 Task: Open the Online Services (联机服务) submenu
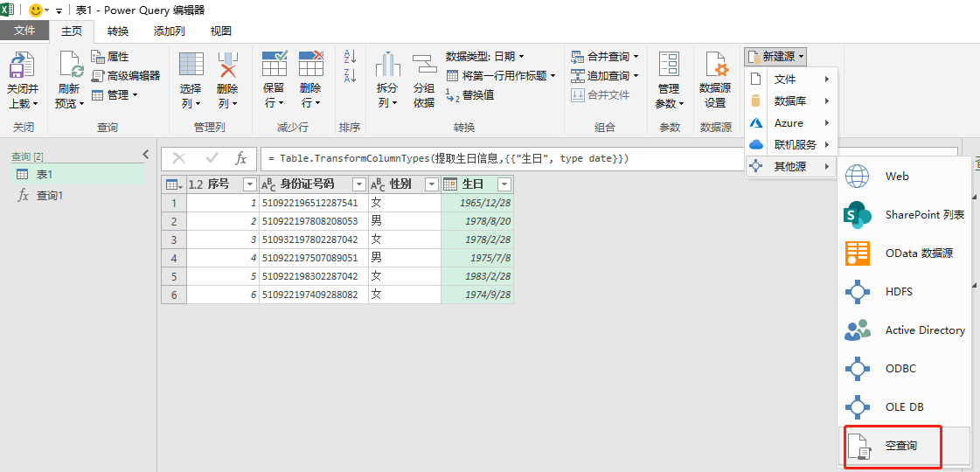click(790, 145)
